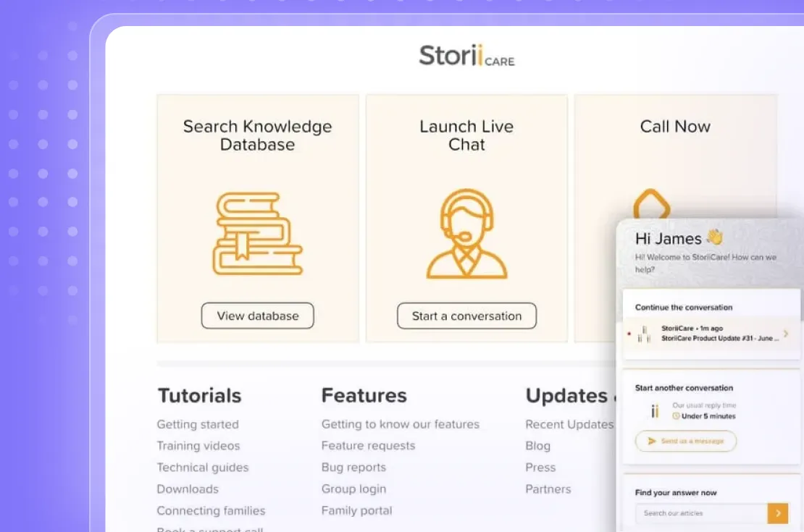The image size is (804, 532).
Task: Open the Training videos link
Action: pos(198,446)
